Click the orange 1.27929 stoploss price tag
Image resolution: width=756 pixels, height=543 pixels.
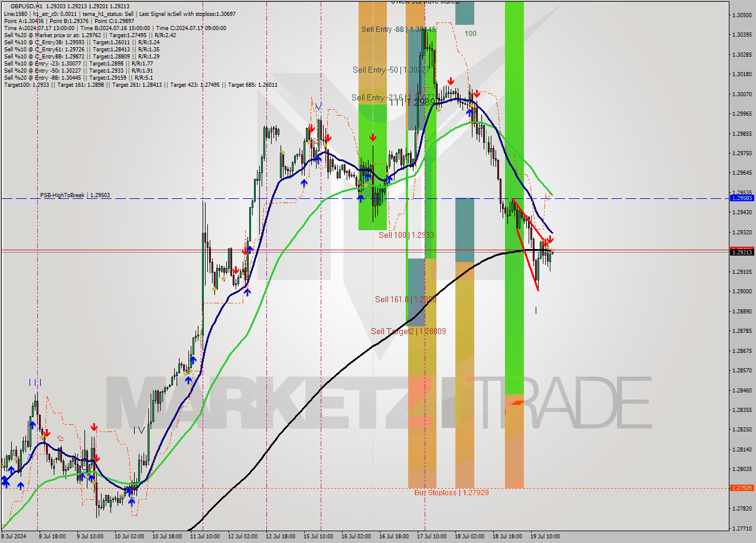[x=742, y=488]
